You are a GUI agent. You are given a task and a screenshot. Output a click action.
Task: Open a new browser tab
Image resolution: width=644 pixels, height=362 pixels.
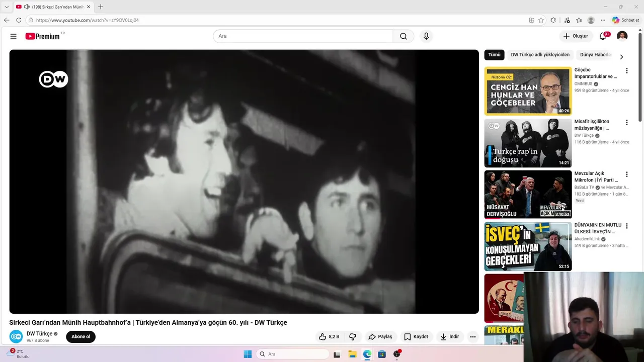pos(101,7)
